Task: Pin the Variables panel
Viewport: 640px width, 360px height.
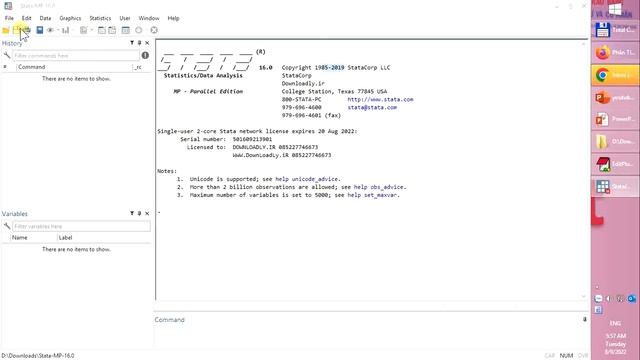Action: tap(140, 213)
